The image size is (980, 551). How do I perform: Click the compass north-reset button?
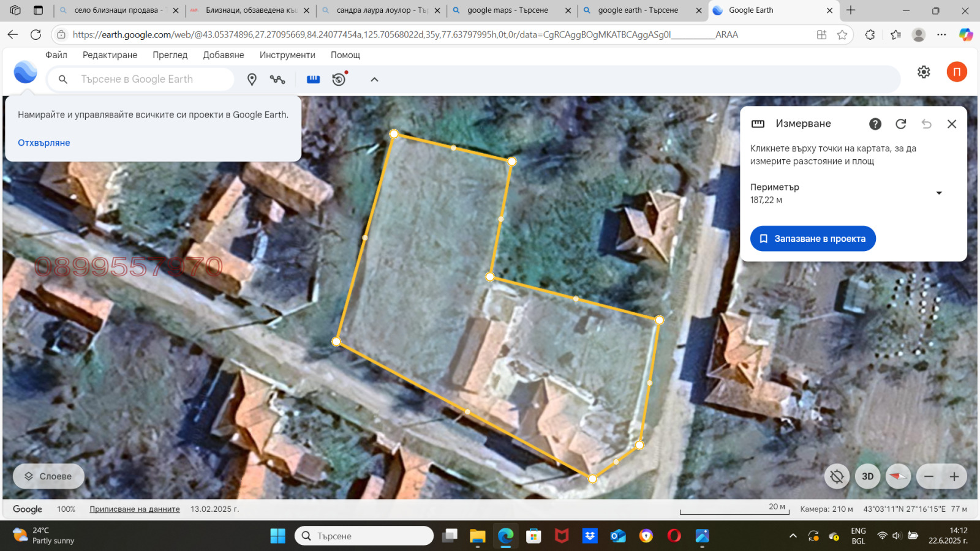pyautogui.click(x=898, y=476)
